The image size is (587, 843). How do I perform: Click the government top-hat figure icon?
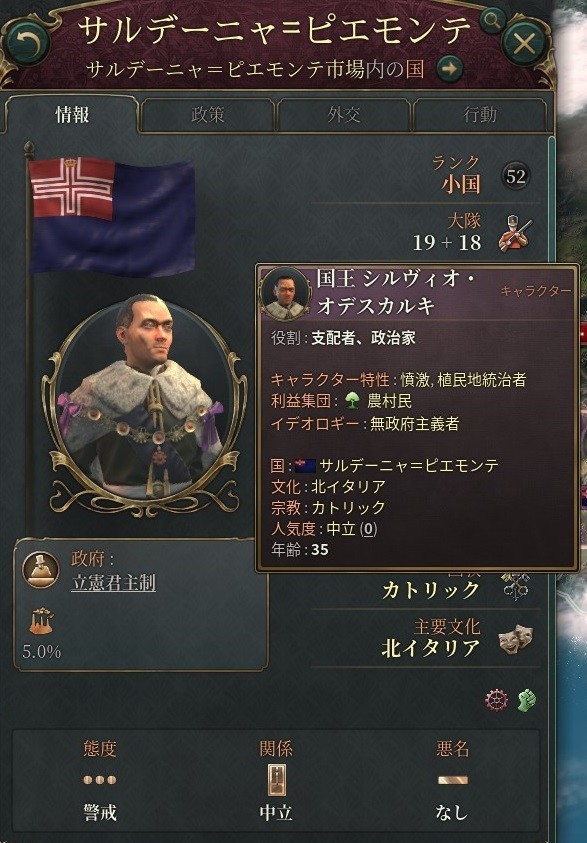pos(41,569)
